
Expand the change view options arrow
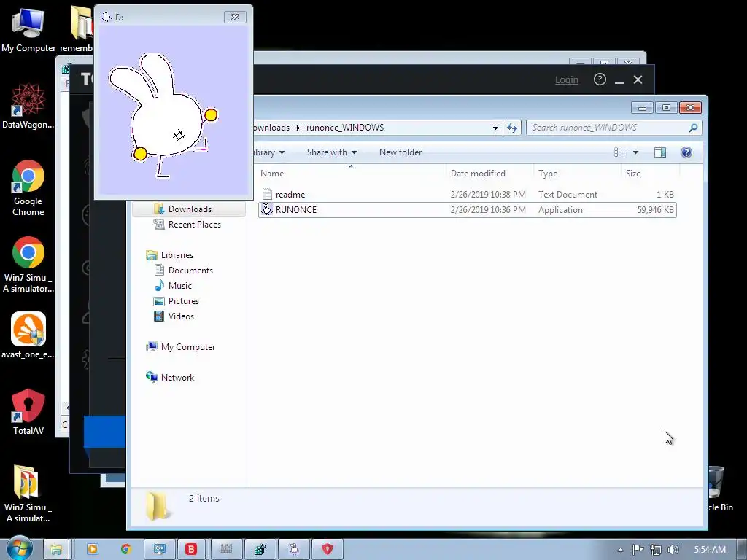click(635, 152)
